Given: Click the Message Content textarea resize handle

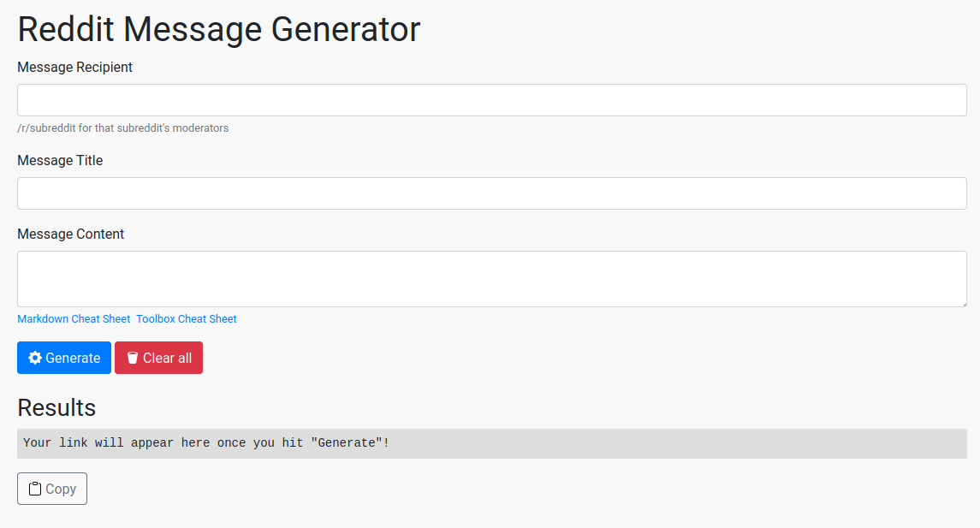Looking at the screenshot, I should pyautogui.click(x=963, y=303).
